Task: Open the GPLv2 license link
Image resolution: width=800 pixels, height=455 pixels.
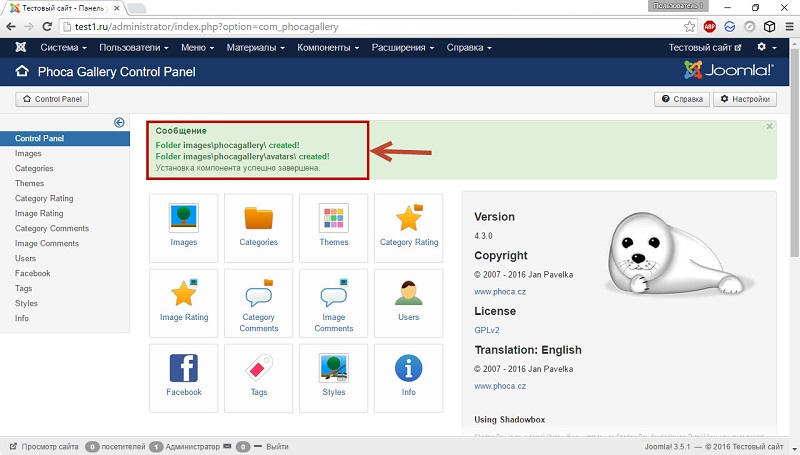Action: coord(487,330)
